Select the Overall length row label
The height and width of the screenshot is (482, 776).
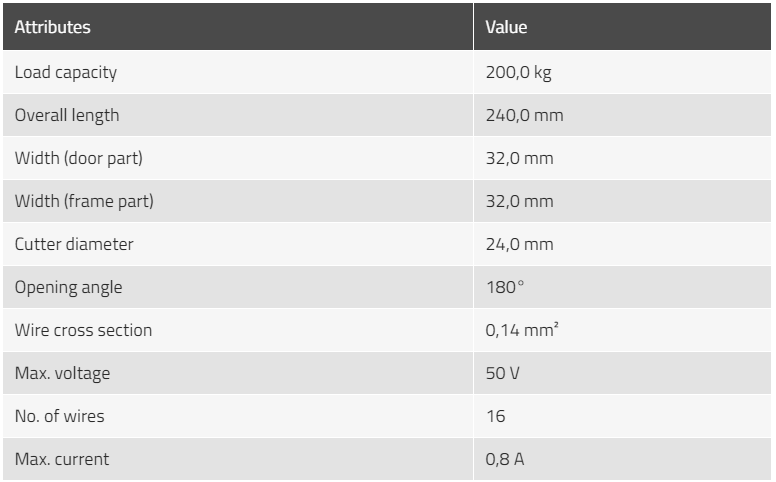tap(67, 115)
